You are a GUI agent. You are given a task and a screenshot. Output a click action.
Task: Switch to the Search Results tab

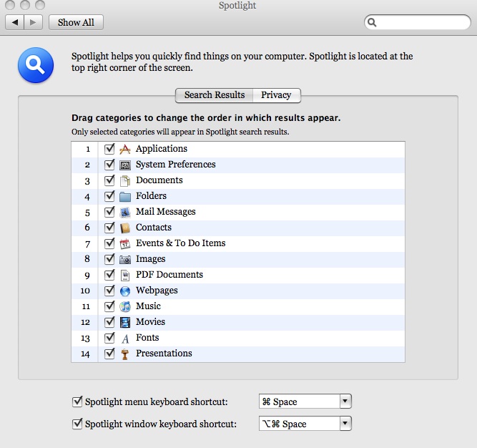point(214,95)
